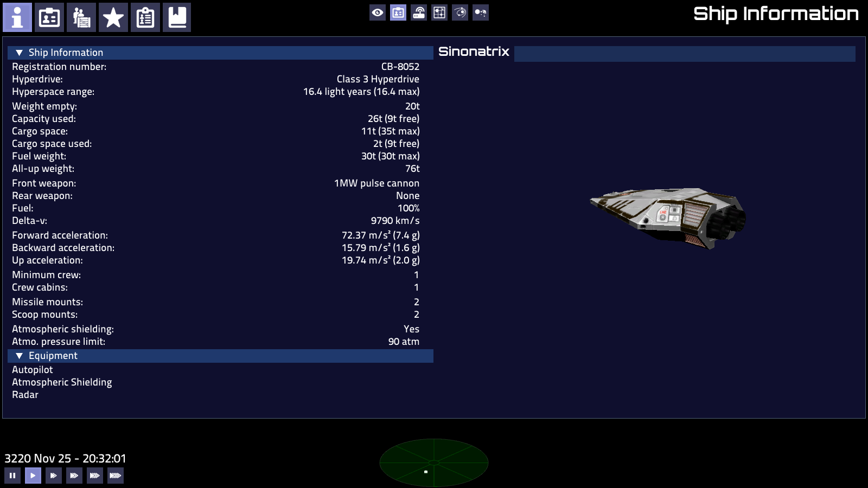Switch to world view eye icon
The height and width of the screenshot is (488, 868).
pyautogui.click(x=378, y=12)
